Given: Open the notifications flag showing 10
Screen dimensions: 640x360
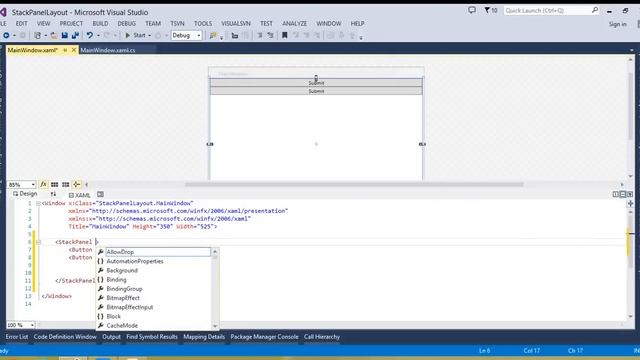Looking at the screenshot, I should pyautogui.click(x=491, y=10).
